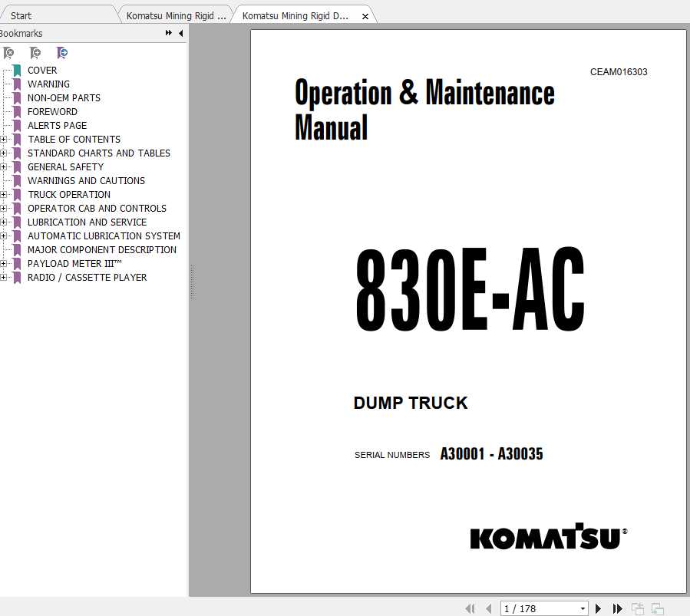Select STANDARD CHARTS AND TABLES bookmark
Screen dimensions: 690x616
point(98,153)
